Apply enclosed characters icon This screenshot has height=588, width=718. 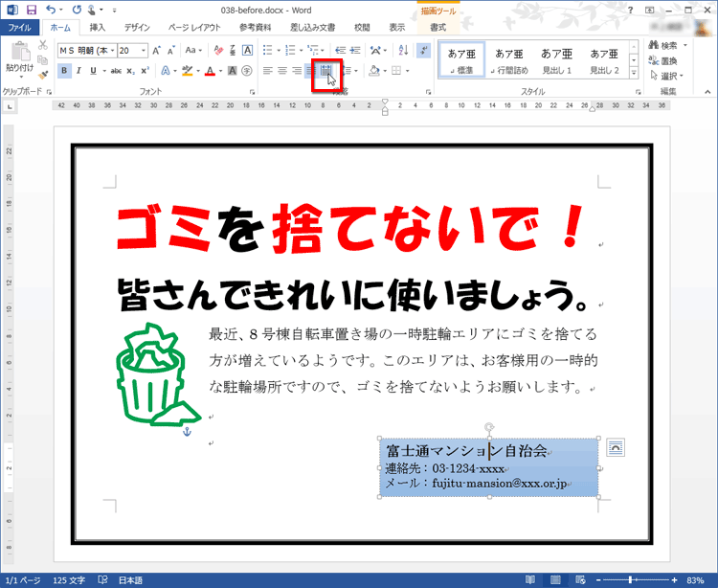[247, 71]
